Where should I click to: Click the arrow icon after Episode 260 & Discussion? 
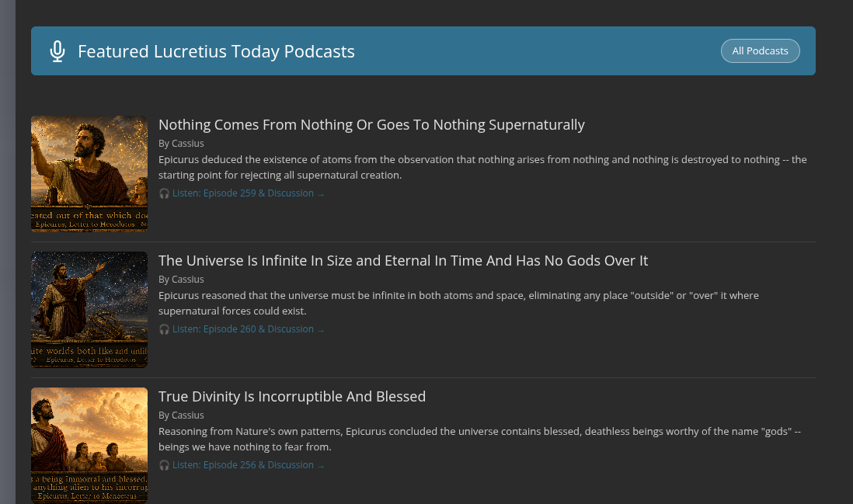[x=320, y=330]
